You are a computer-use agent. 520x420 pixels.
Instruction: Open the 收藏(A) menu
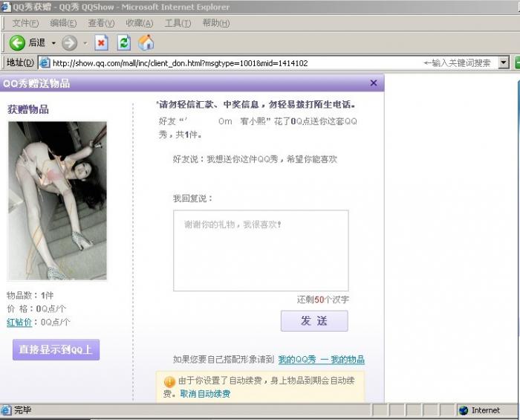140,23
